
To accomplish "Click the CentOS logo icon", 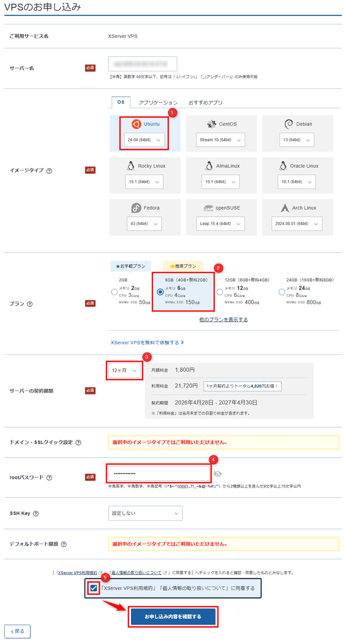I will click(212, 124).
